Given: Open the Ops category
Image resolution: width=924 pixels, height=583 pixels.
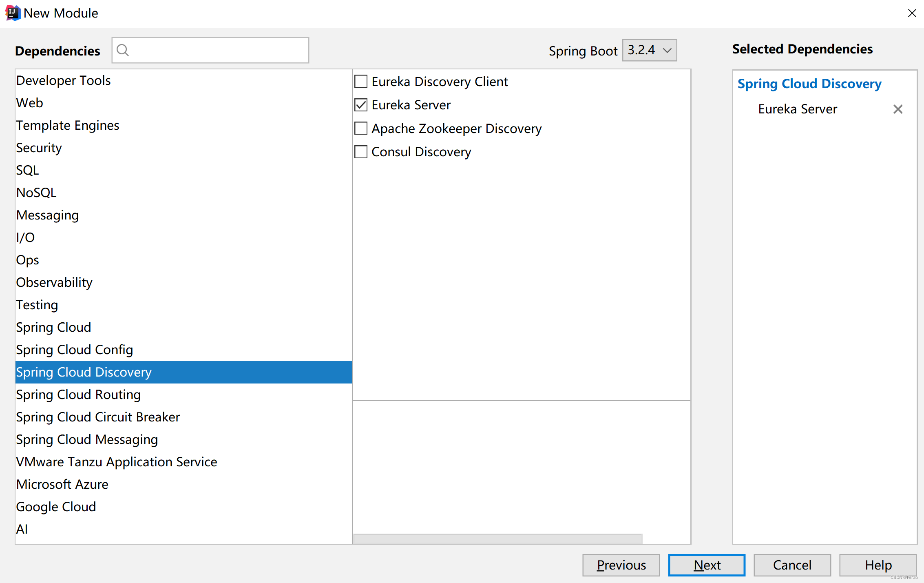Looking at the screenshot, I should [183, 260].
